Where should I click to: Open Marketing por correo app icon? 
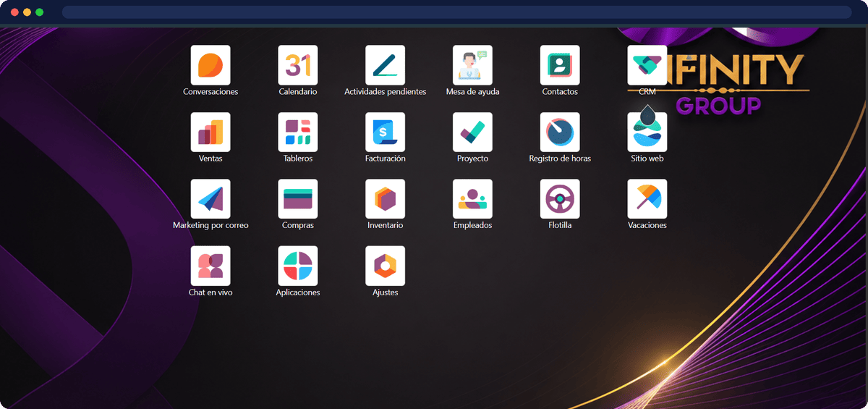point(210,199)
